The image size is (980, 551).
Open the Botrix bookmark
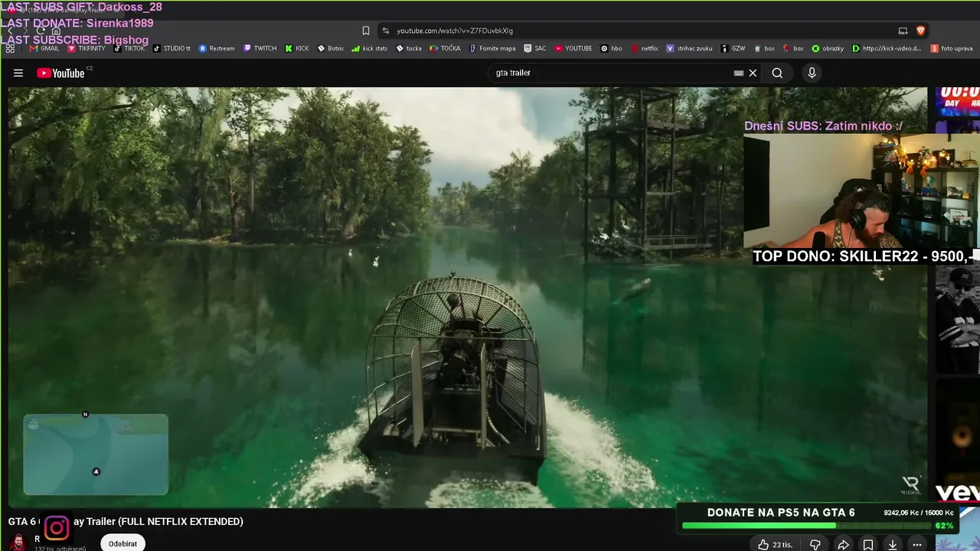(x=331, y=48)
